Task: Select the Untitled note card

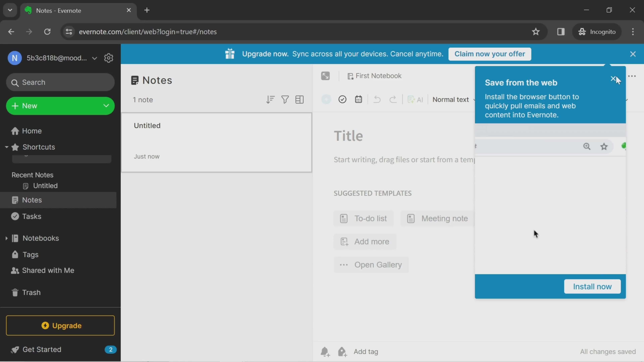Action: [x=217, y=142]
